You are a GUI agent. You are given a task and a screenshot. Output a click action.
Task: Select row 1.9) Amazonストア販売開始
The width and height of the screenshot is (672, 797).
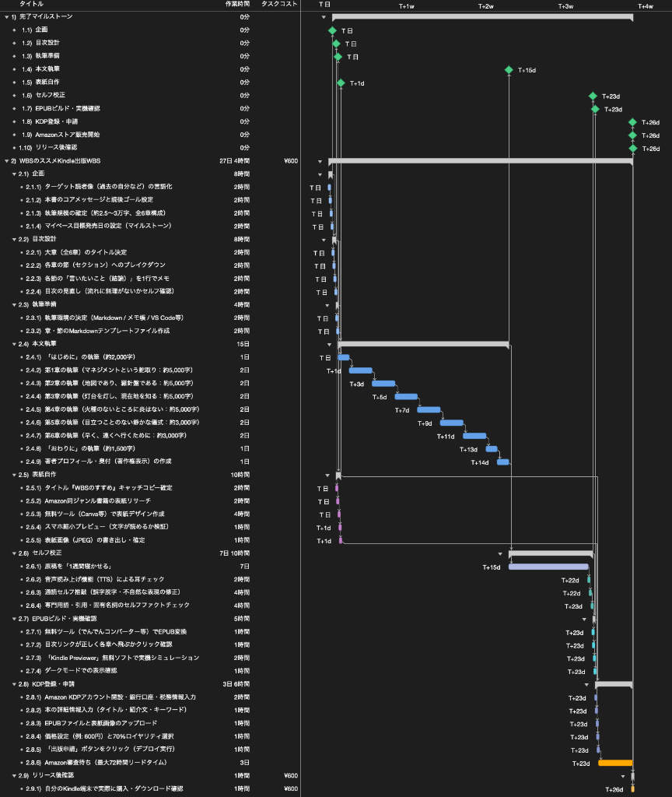click(x=150, y=135)
